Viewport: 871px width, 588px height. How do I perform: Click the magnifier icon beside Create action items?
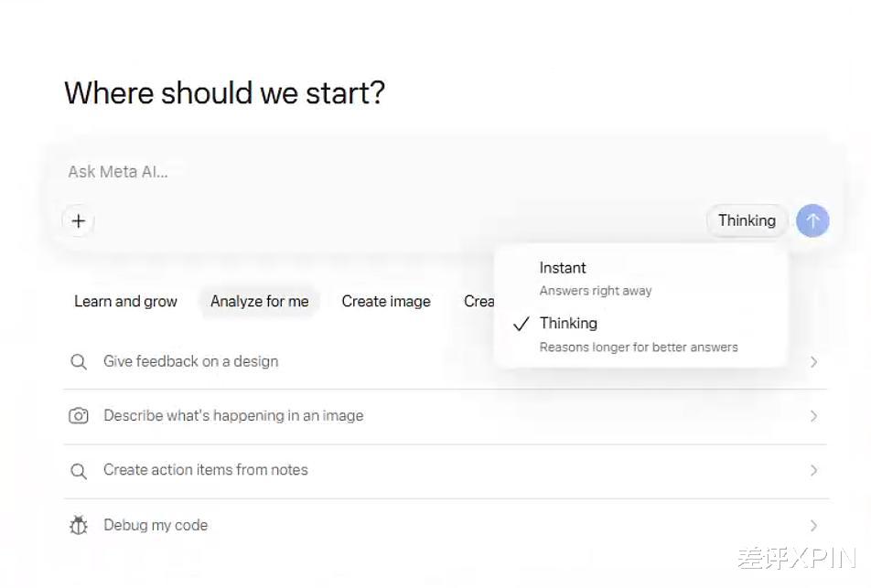pos(79,471)
